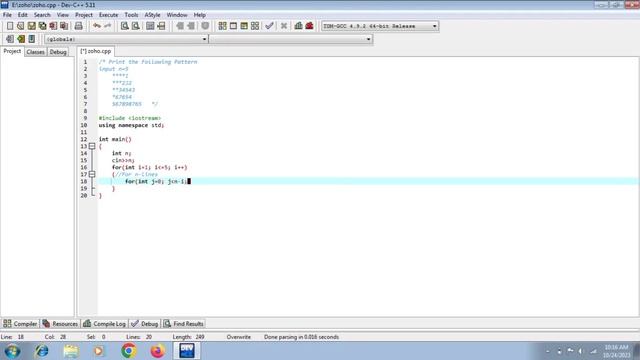Run the program using toolbar icon

233,26
